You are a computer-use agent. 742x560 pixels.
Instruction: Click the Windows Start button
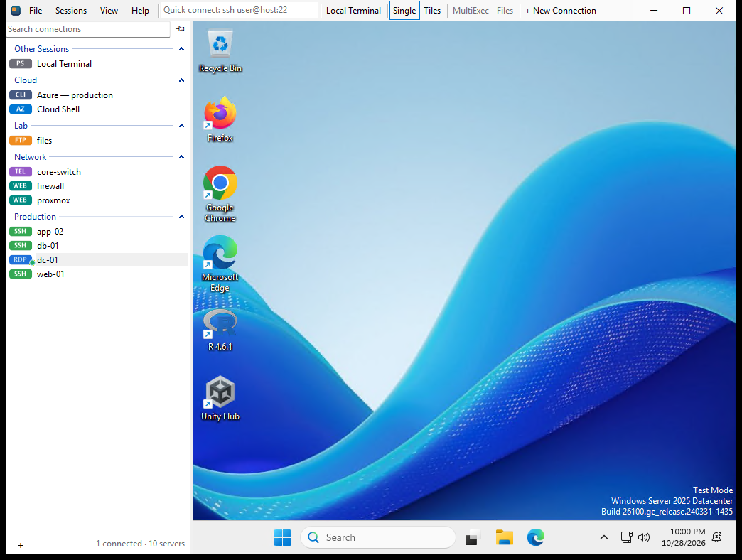pos(282,537)
